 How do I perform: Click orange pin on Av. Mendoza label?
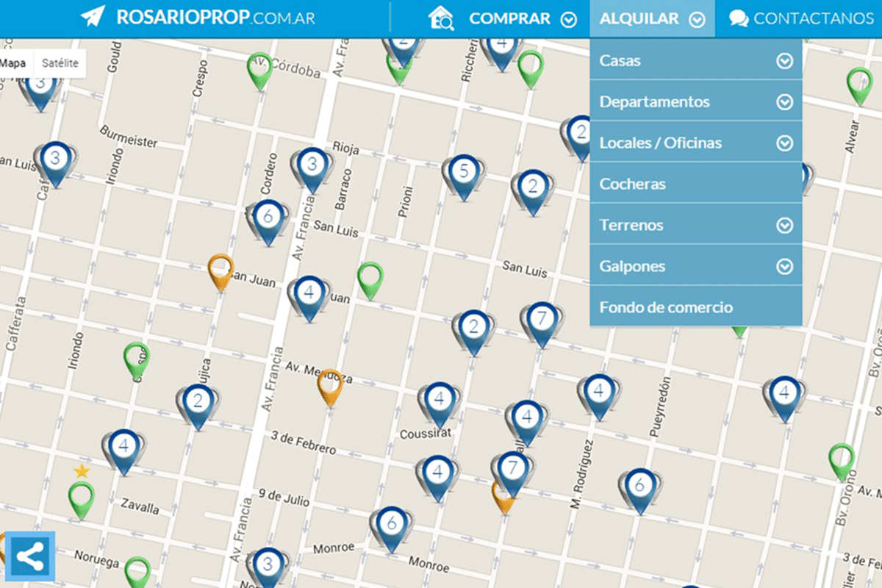coord(330,387)
